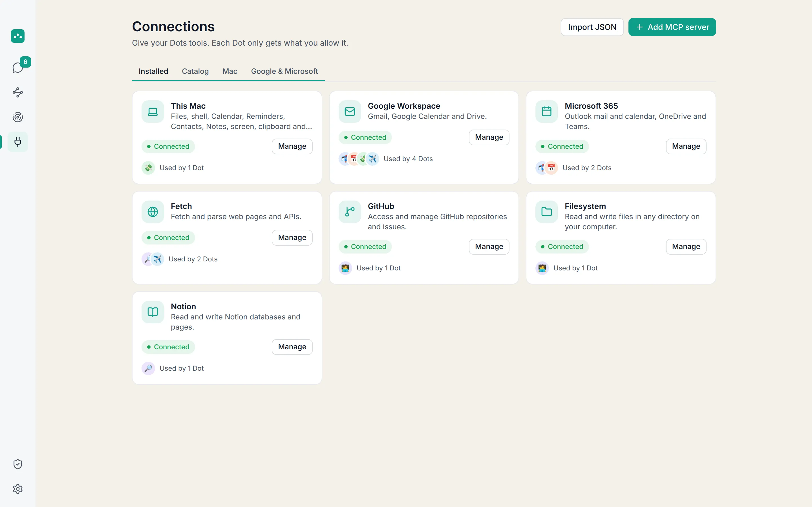Open the shield security icon
812x507 pixels.
[x=18, y=464]
